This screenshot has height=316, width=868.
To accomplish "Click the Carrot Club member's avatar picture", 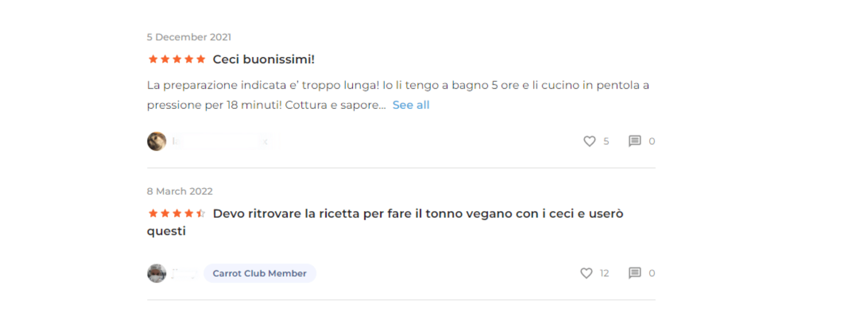I will pos(157,273).
